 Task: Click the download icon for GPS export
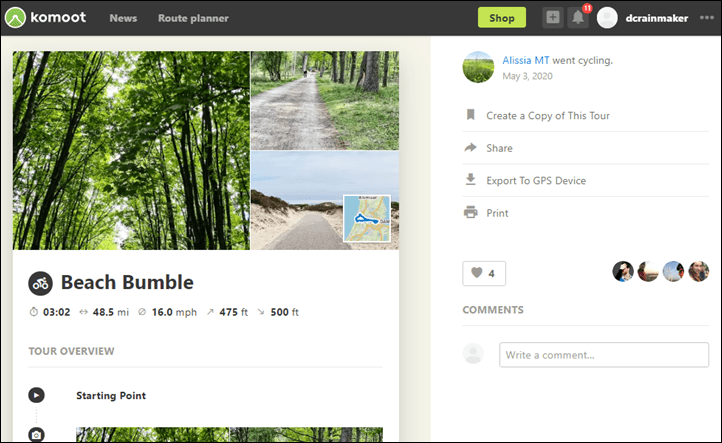(x=471, y=180)
